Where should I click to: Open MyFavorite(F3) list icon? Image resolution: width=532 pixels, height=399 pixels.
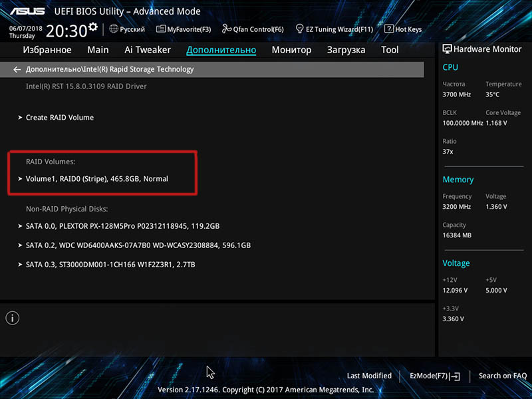coord(160,29)
